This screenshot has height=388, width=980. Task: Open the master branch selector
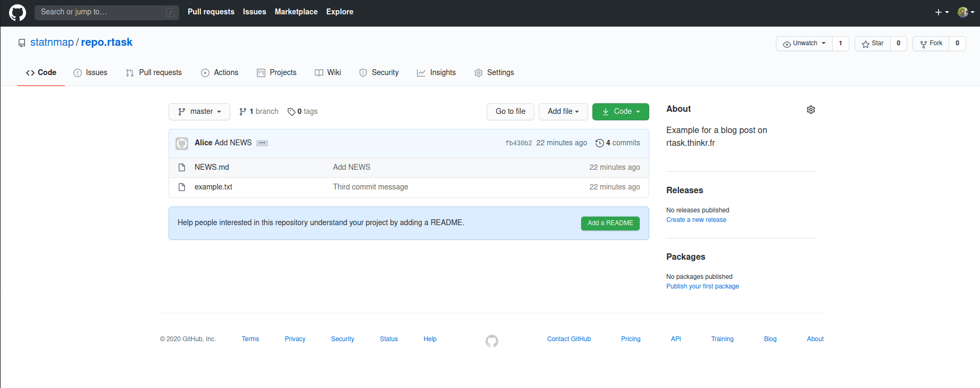point(199,112)
